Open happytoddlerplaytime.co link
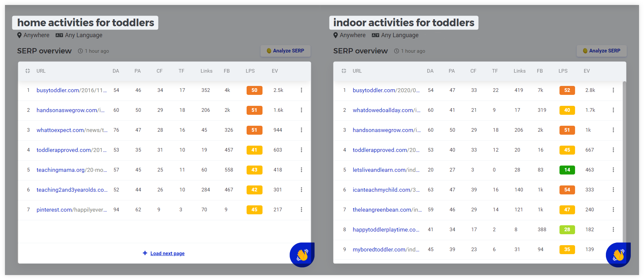Screen dimensions: 644x280 click(x=386, y=230)
